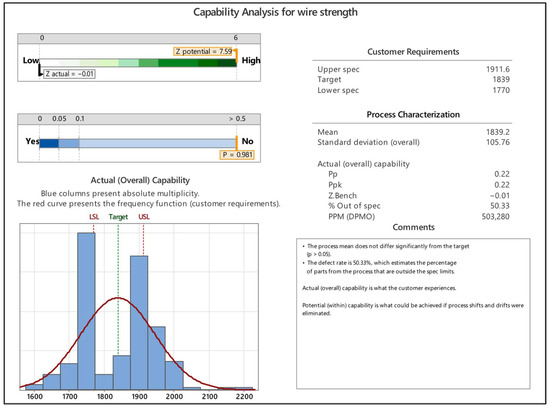The height and width of the screenshot is (408, 550).
Task: Click the red USL label above histogram
Action: (144, 217)
